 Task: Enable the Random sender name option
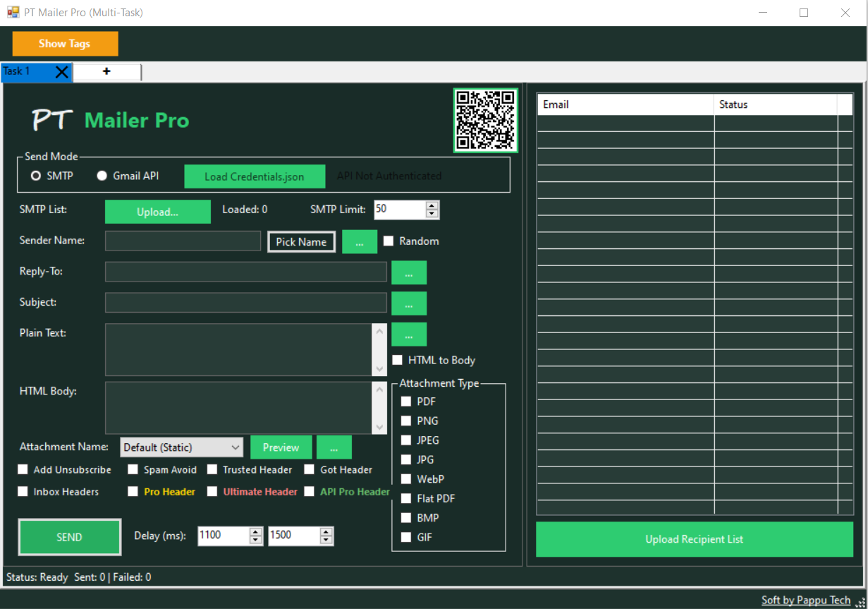tap(389, 241)
